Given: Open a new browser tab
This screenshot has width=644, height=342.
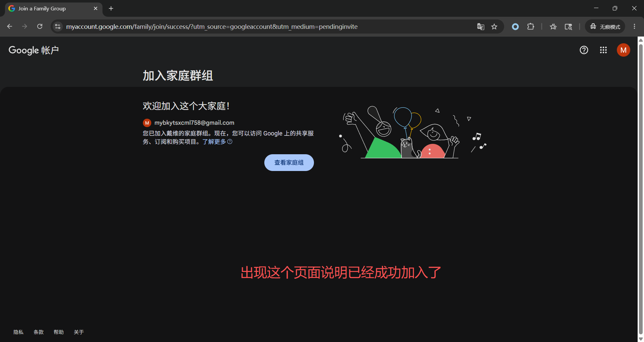Looking at the screenshot, I should click(x=111, y=8).
